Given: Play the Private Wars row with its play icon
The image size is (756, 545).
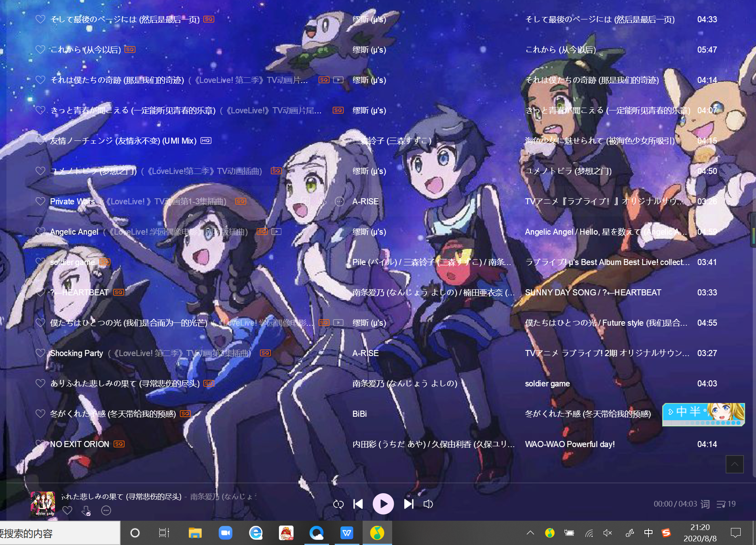Looking at the screenshot, I should point(290,201).
